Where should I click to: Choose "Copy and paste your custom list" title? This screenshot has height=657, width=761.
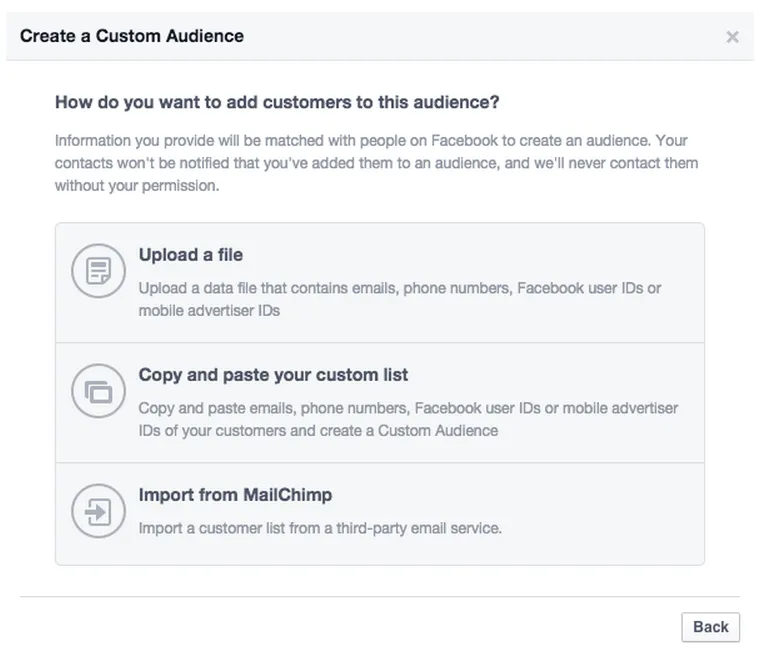(273, 375)
